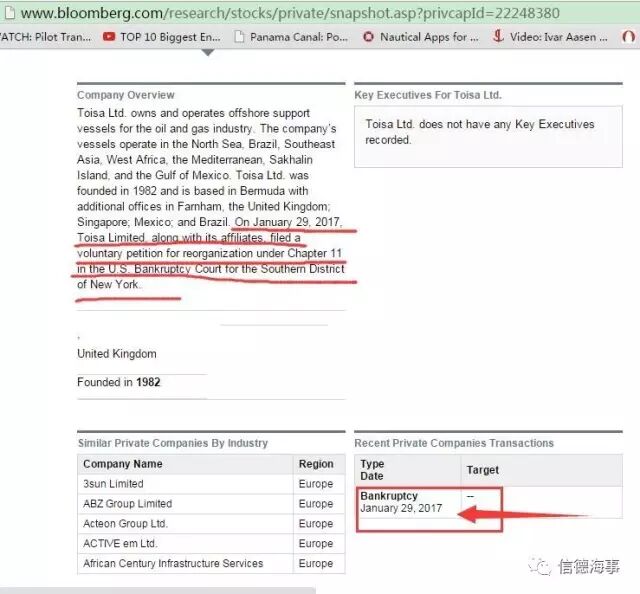The height and width of the screenshot is (594, 640).
Task: Open 'Nautical Apps for ...' bookmark
Action: tap(429, 37)
